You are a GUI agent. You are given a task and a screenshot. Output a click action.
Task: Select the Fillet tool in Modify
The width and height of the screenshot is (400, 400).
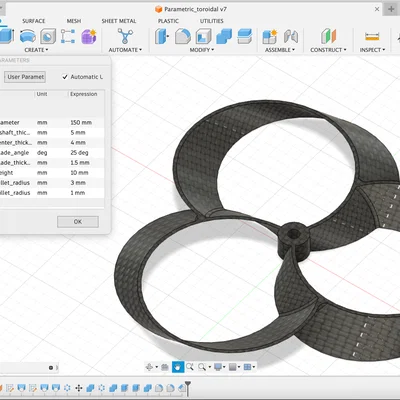tap(182, 36)
